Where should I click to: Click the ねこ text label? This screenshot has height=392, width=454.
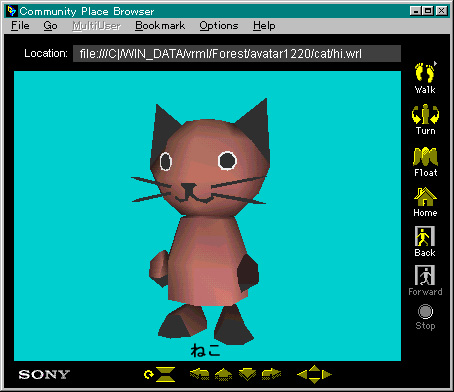point(206,350)
